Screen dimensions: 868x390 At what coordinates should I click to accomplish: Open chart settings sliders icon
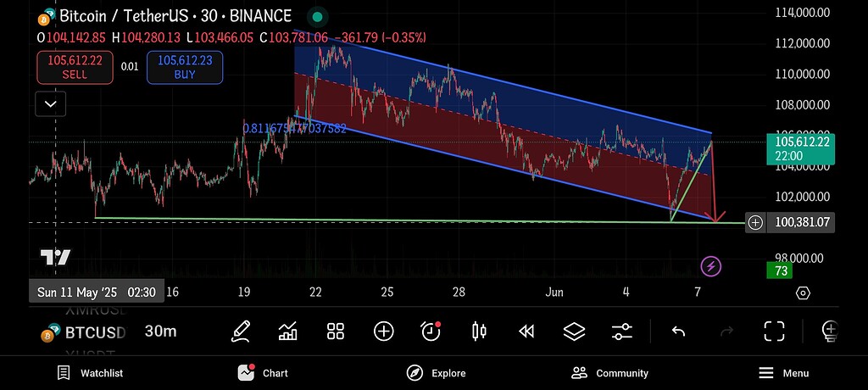(x=622, y=331)
